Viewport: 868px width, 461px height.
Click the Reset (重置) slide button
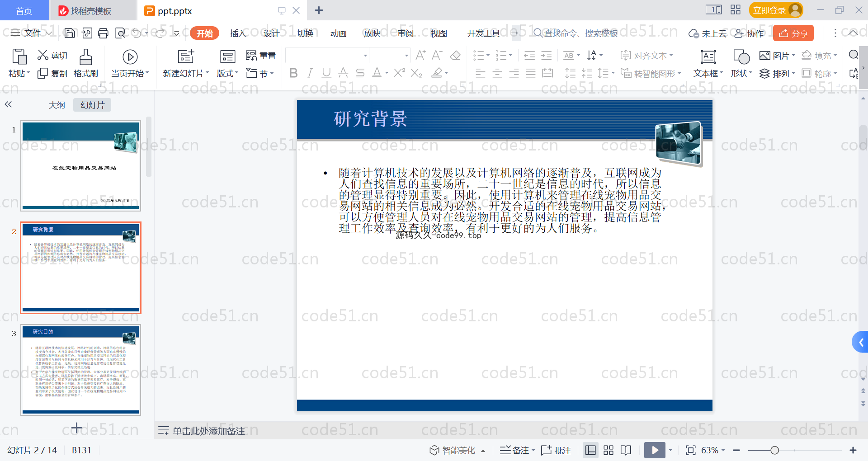click(x=261, y=56)
